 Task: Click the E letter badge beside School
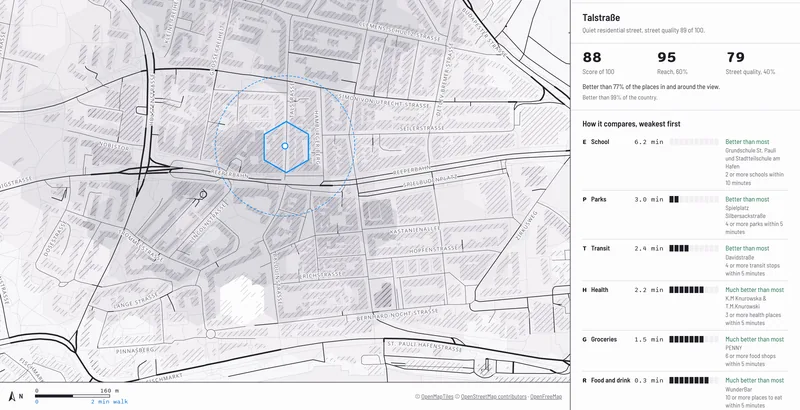coord(584,142)
